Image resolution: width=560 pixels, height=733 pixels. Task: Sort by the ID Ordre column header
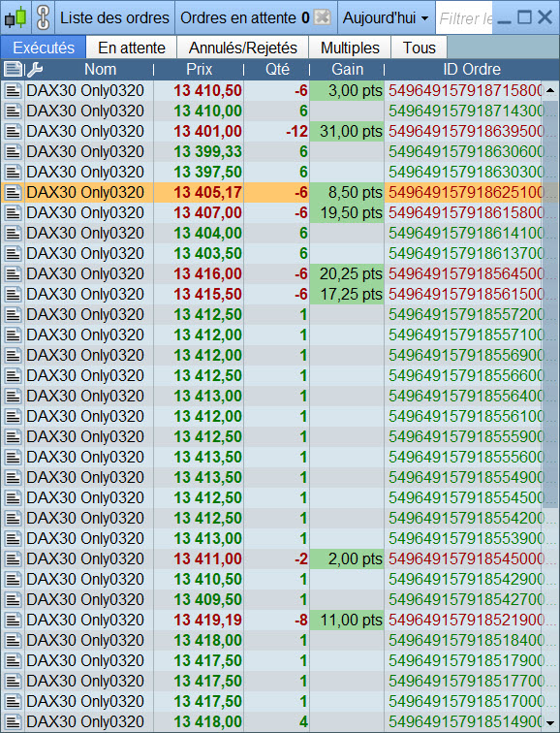[472, 70]
